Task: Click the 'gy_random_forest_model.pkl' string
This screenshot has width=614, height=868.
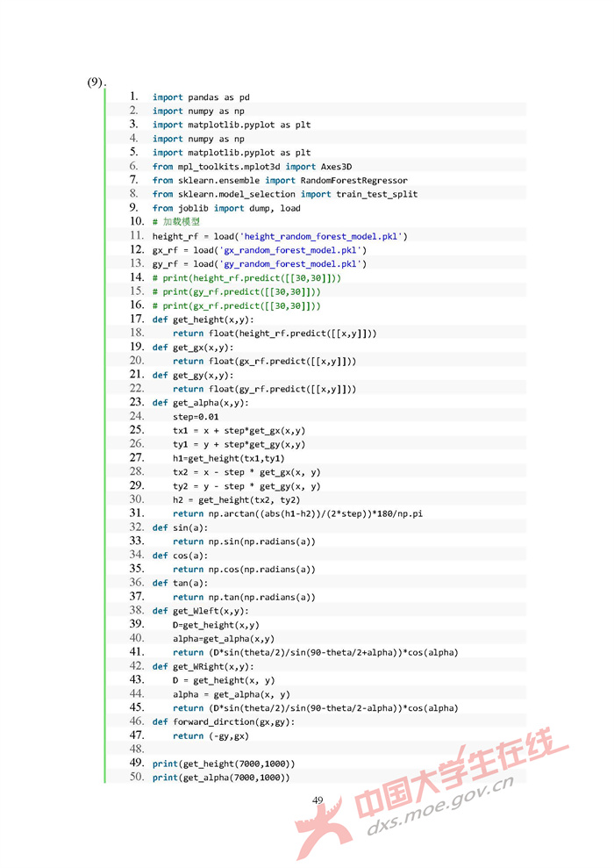Action: pyautogui.click(x=290, y=264)
